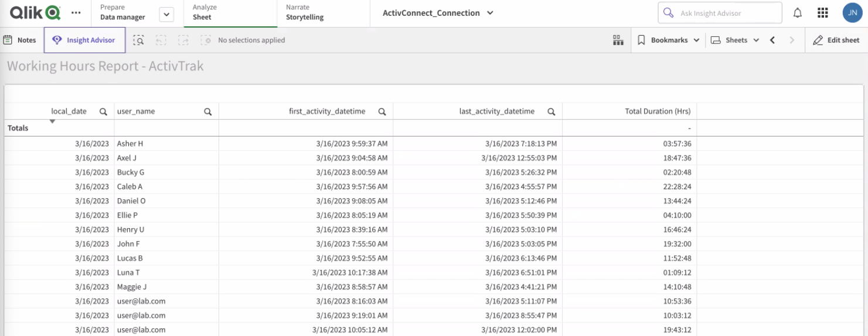Screen dimensions: 868x336
Task: Open the Notes panel
Action: pos(20,40)
